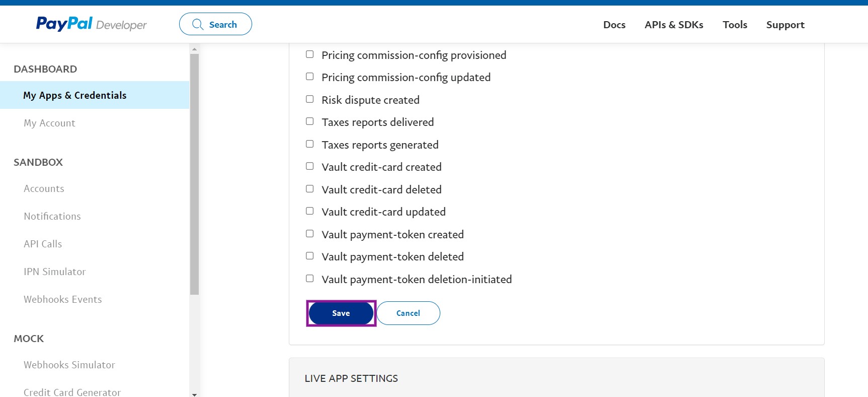Click the sidebar scrollbar down arrow
868x397 pixels.
pyautogui.click(x=194, y=394)
